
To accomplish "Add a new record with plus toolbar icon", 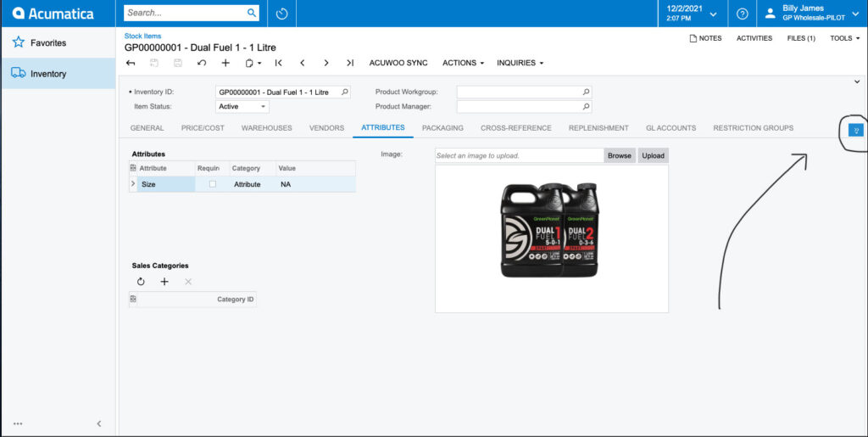I will [225, 63].
